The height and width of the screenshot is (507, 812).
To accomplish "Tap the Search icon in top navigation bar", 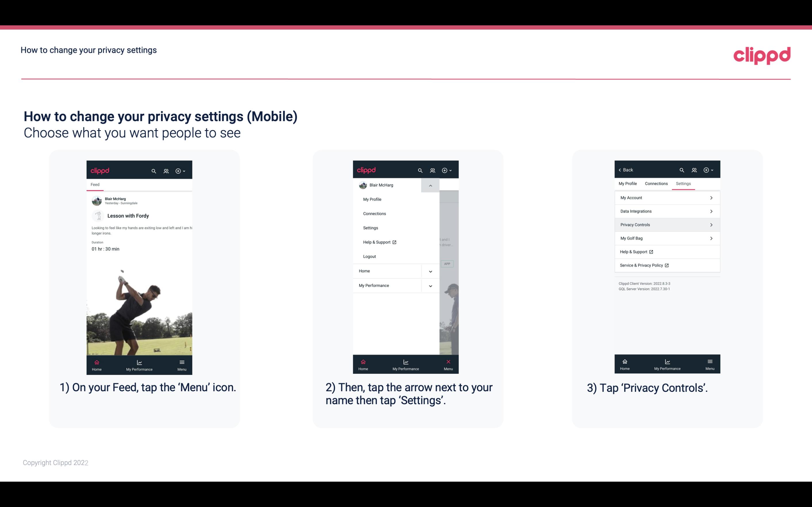I will (153, 170).
